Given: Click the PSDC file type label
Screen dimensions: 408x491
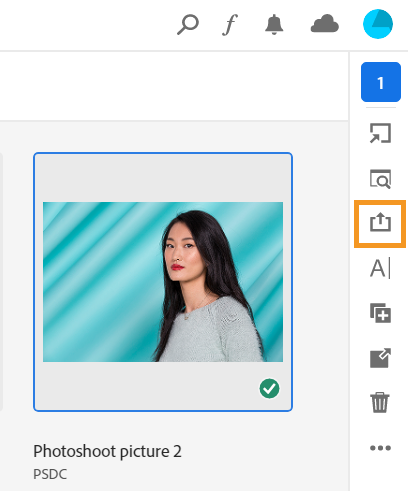Looking at the screenshot, I should 50,474.
